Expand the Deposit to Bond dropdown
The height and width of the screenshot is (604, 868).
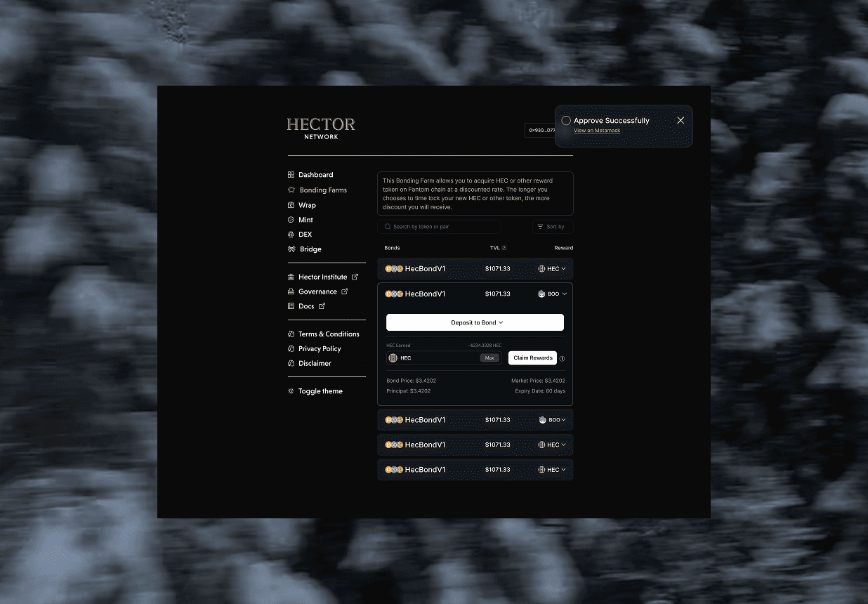coord(475,322)
